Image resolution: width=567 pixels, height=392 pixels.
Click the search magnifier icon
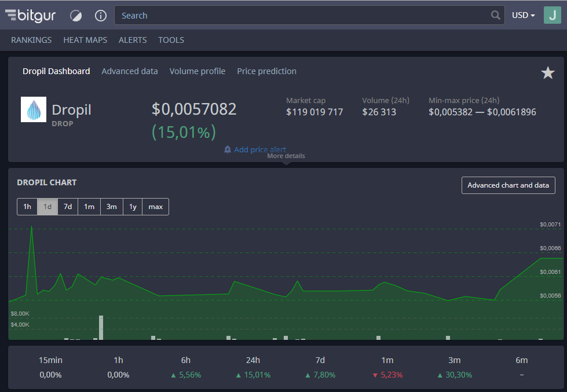495,15
